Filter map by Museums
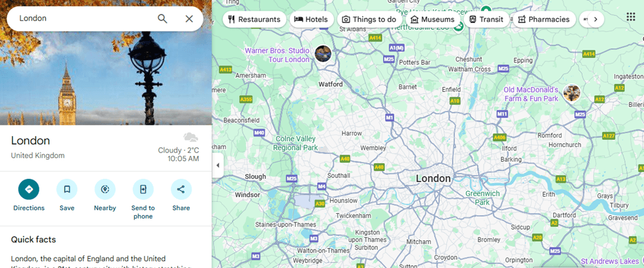Screen dimensions: 644x268 [433, 19]
